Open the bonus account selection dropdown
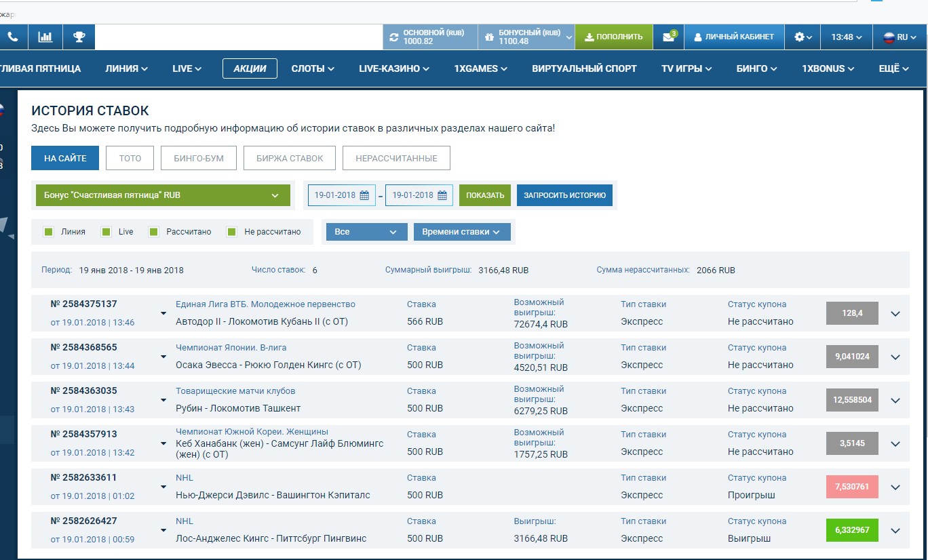 coord(163,195)
